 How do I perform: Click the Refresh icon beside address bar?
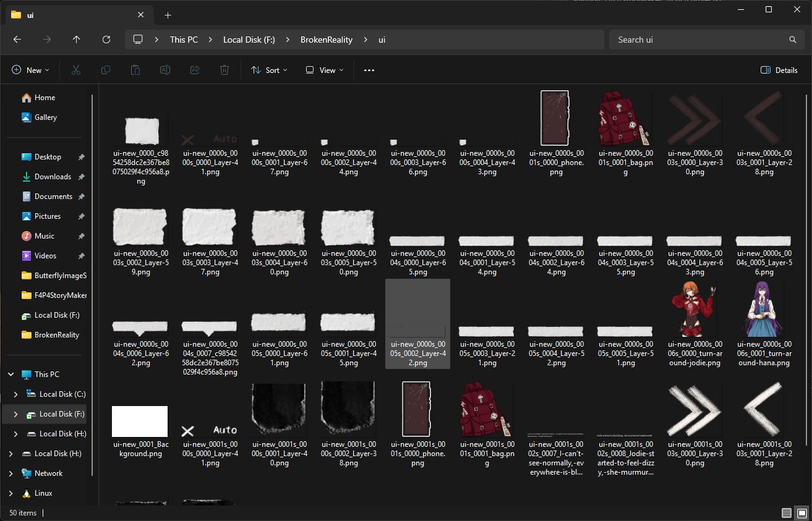[x=106, y=40]
